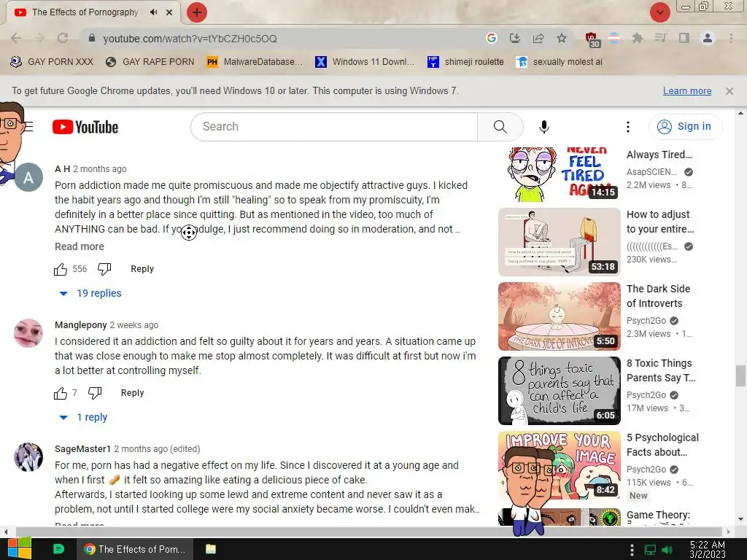
Task: Reply to Manglepony's comment
Action: tap(132, 393)
